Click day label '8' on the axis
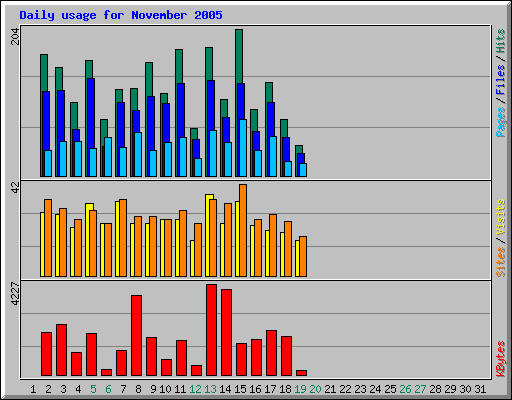This screenshot has height=400, width=512. pos(138,389)
